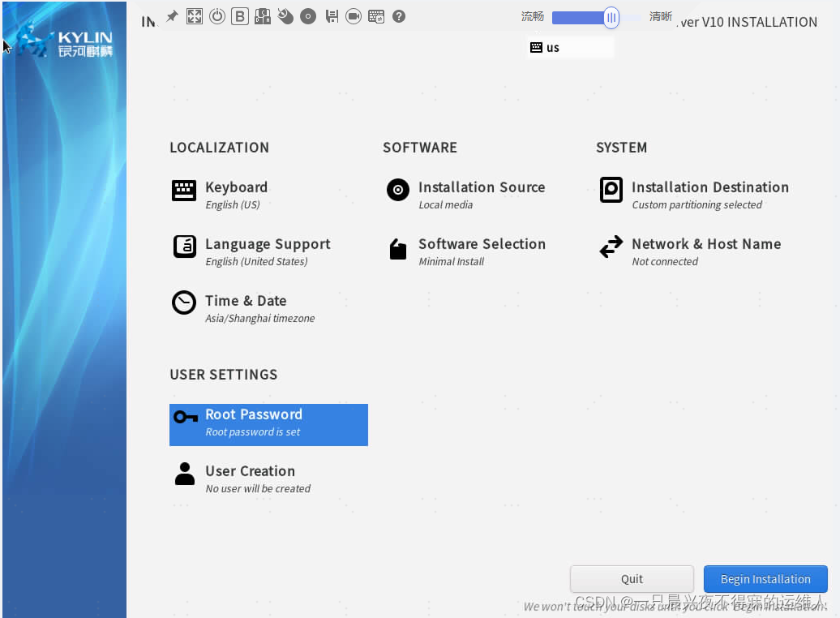The image size is (840, 618).
Task: Click the Installation Source disc icon
Action: click(x=398, y=190)
